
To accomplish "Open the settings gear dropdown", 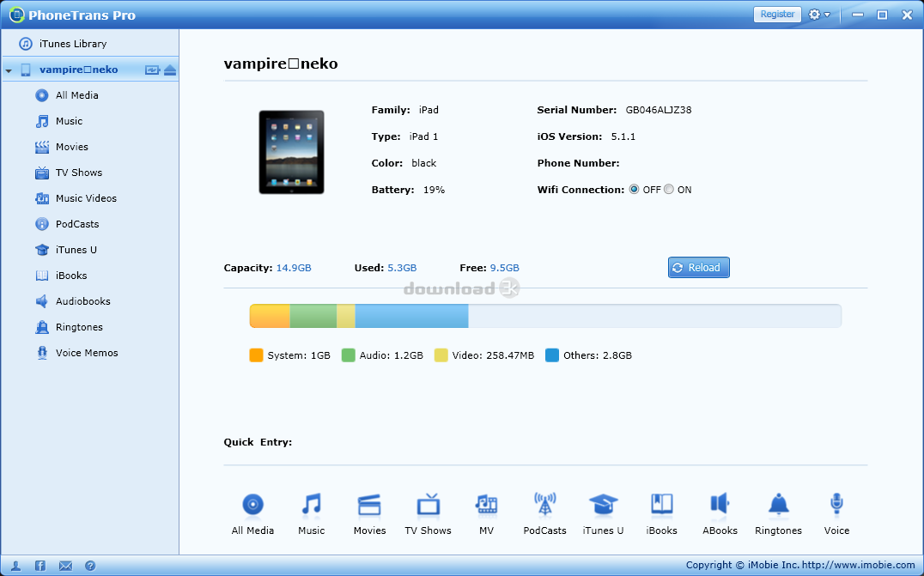I will (x=819, y=15).
